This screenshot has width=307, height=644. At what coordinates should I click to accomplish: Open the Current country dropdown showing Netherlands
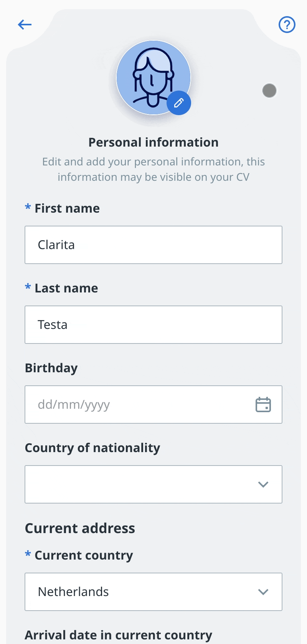point(153,592)
